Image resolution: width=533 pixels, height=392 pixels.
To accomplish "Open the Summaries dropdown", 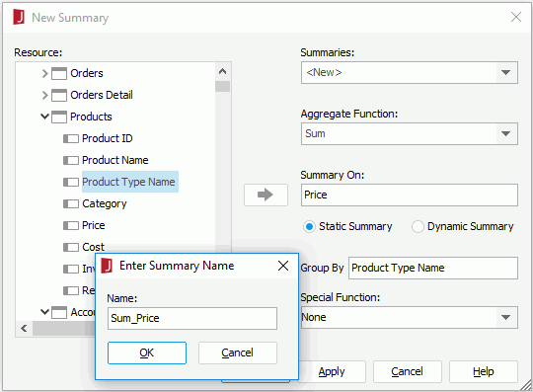I will click(505, 72).
